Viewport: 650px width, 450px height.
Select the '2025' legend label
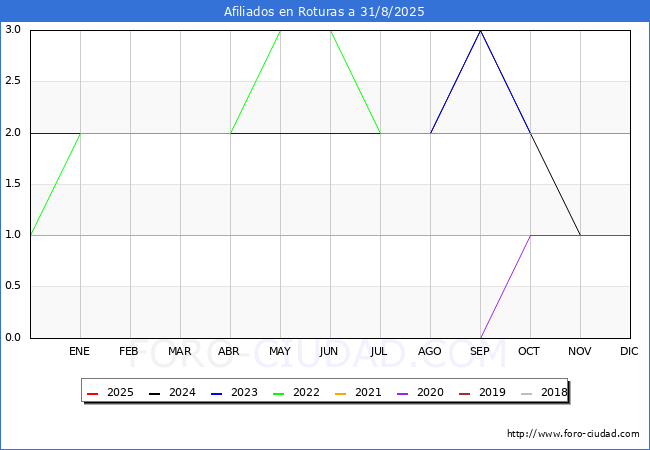click(x=120, y=392)
